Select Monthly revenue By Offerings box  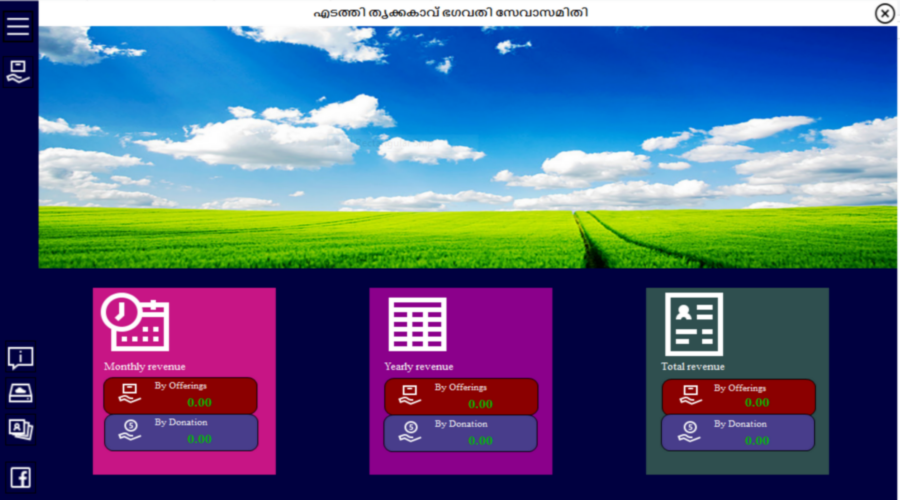click(180, 395)
